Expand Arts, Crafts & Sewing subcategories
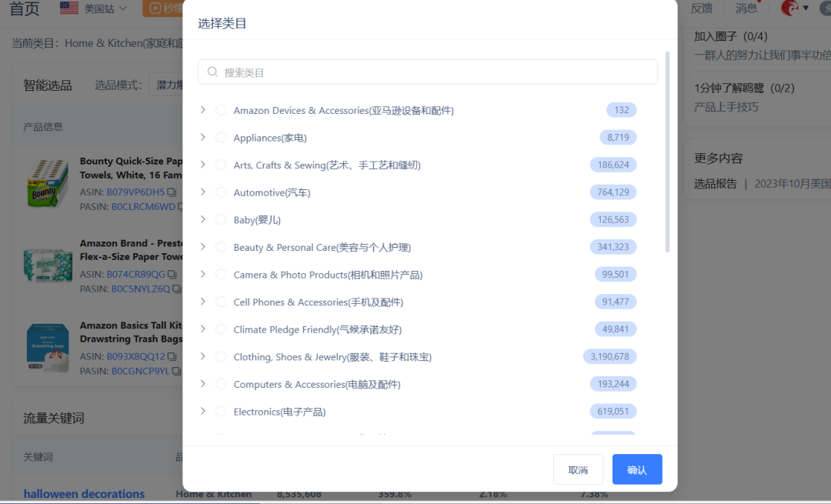This screenshot has width=831, height=504. tap(203, 165)
